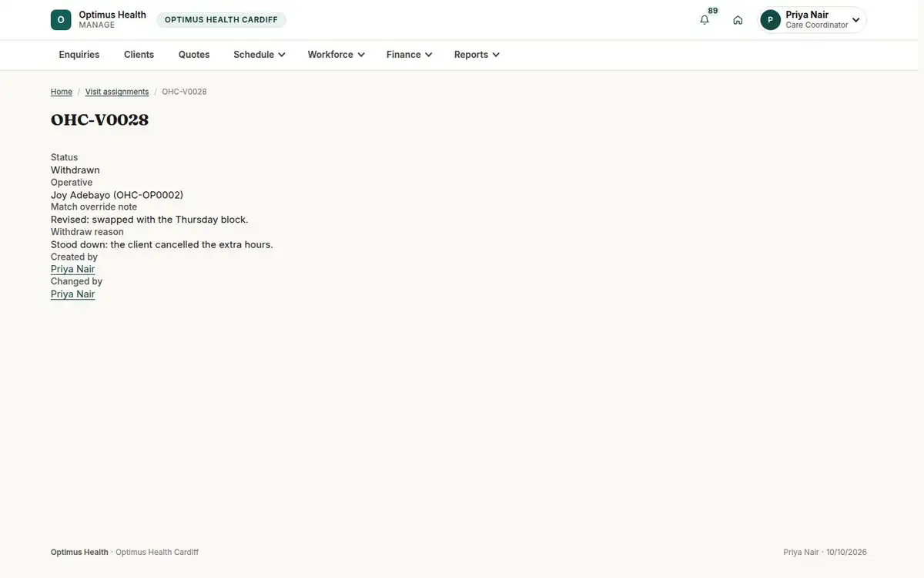Open Priya Nair link under Changed by
This screenshot has width=924, height=578.
pos(73,294)
